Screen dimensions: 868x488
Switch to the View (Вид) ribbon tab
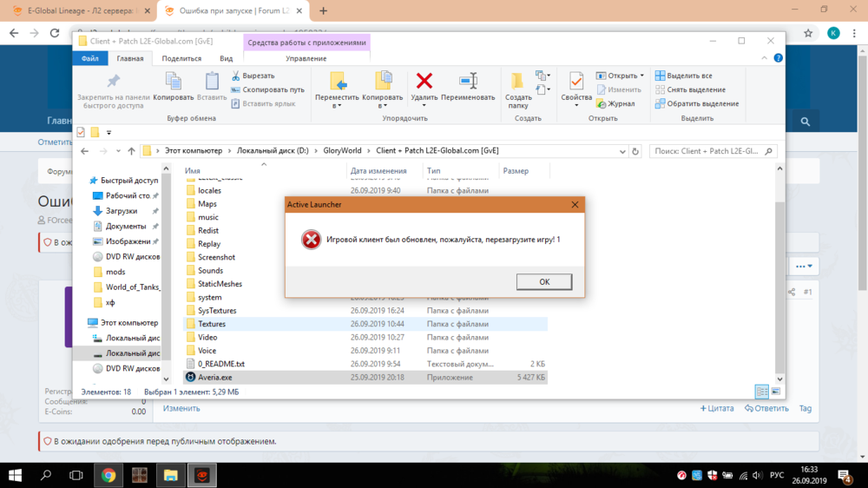click(226, 58)
